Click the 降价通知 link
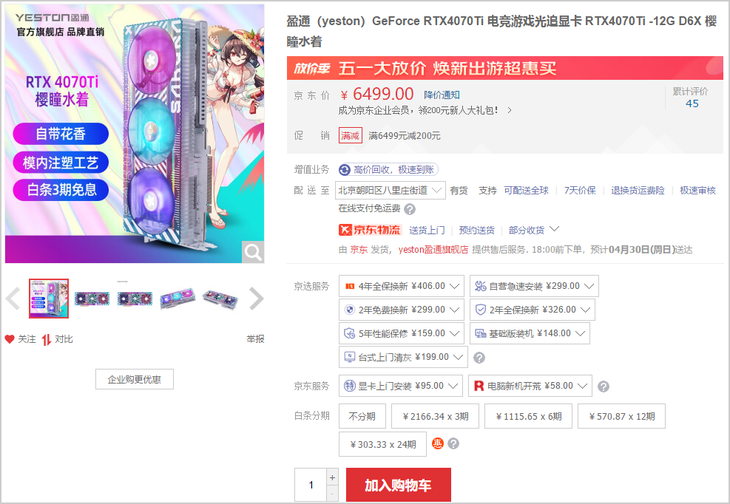Image resolution: width=730 pixels, height=504 pixels. 441,95
